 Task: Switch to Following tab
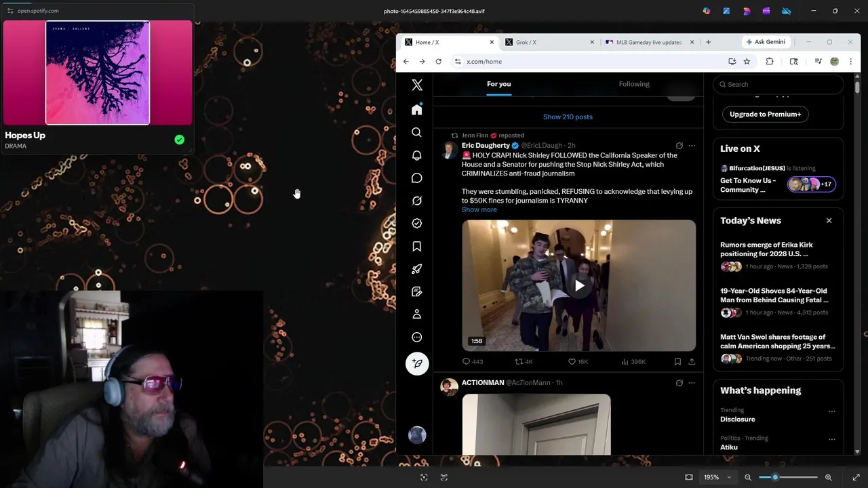tap(634, 84)
